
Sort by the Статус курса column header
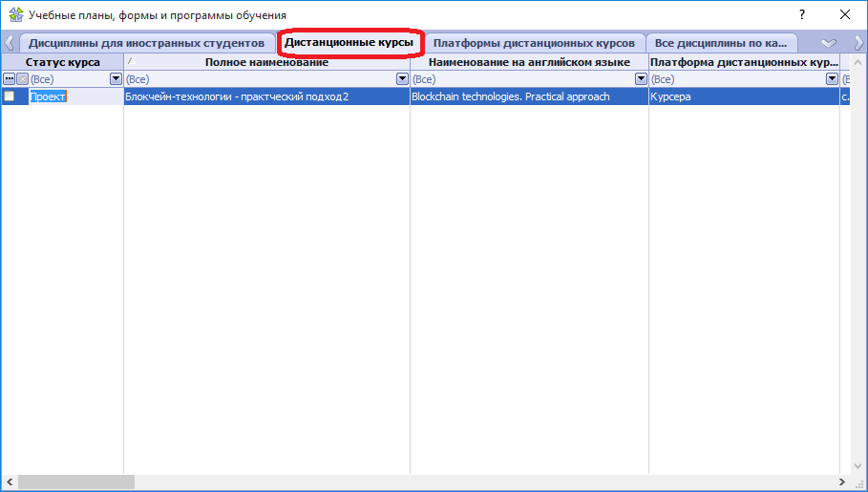coord(63,62)
